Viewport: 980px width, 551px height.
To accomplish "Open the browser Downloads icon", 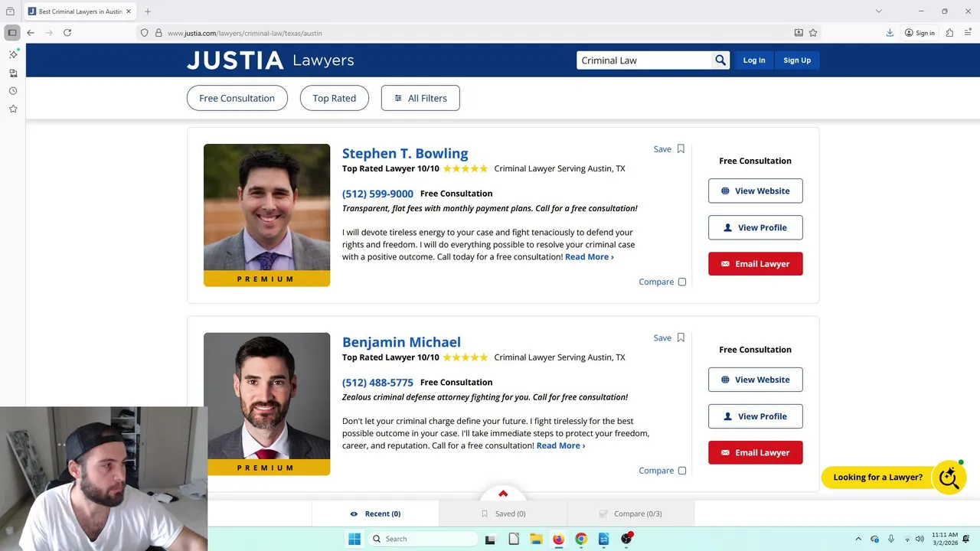I will (x=890, y=33).
